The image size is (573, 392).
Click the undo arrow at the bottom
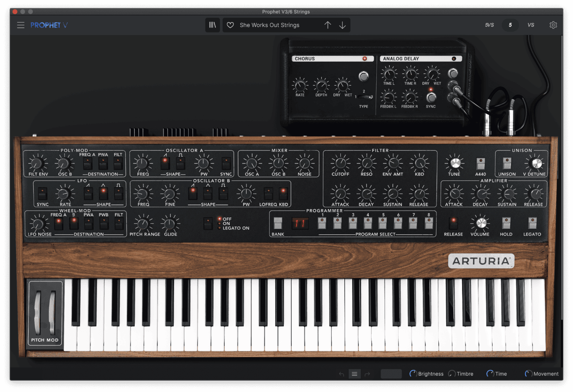pos(341,373)
